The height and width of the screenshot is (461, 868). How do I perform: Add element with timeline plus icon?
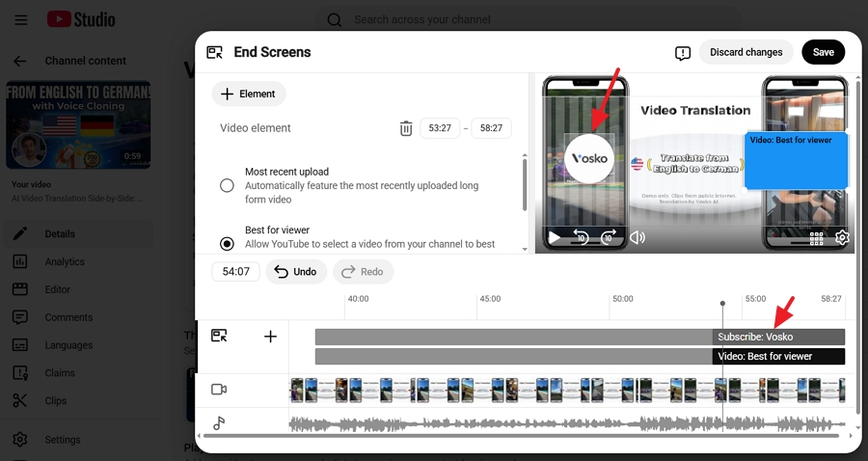(x=270, y=336)
